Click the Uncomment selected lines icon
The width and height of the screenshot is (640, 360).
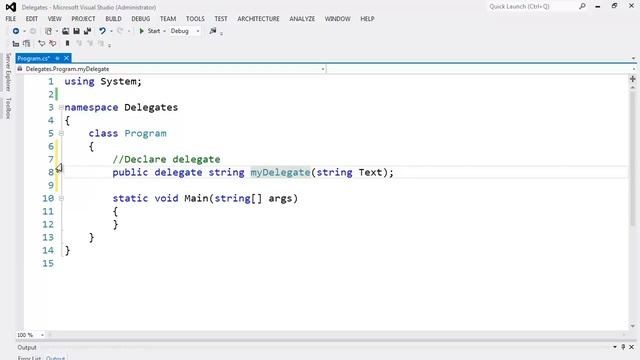tap(53, 44)
